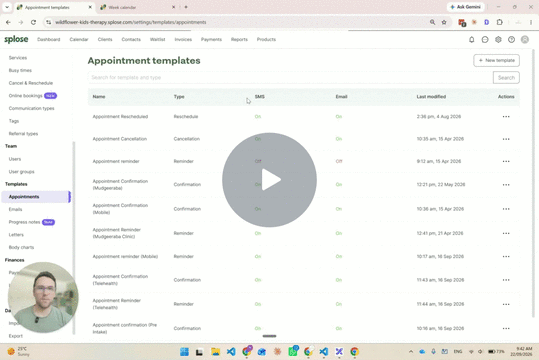Open actions for Appointment Reminder (Telehealth)
The width and height of the screenshot is (539, 360).
506,304
